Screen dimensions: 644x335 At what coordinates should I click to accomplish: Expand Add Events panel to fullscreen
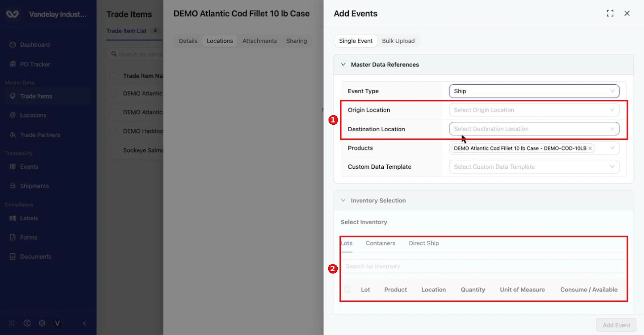610,13
